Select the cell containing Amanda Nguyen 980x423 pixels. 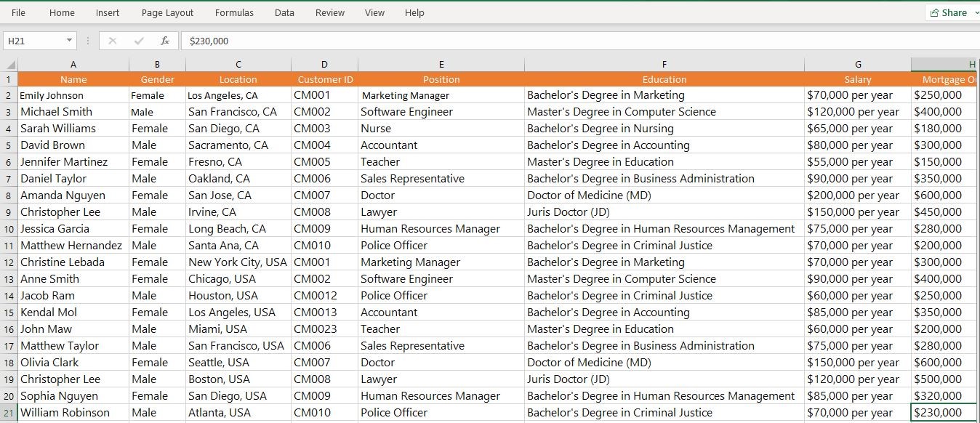[x=73, y=196]
